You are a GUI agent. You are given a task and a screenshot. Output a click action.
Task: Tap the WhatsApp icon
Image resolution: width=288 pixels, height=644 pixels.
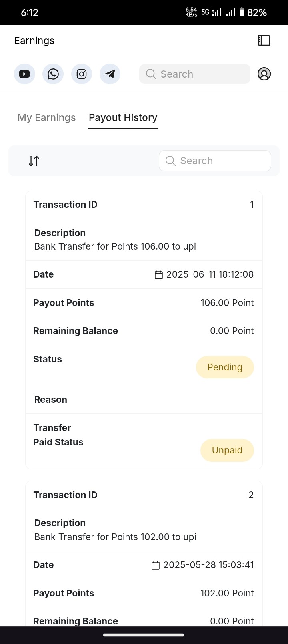(x=53, y=74)
